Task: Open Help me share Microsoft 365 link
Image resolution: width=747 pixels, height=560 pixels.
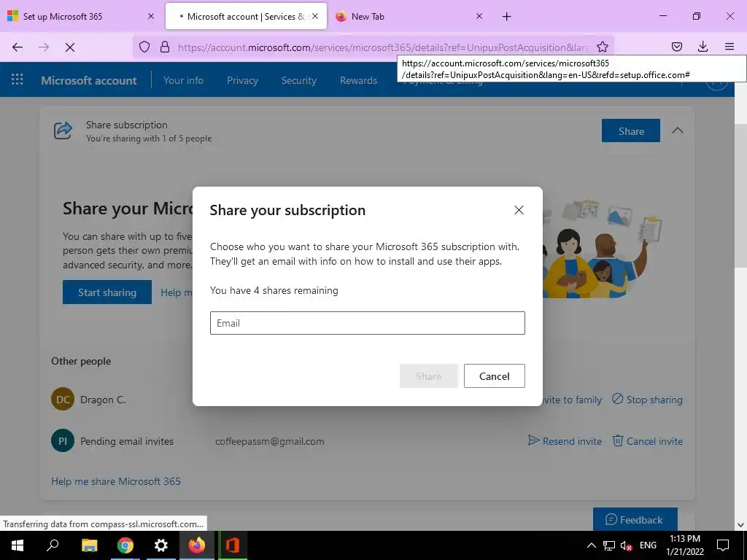Action: pos(116,481)
